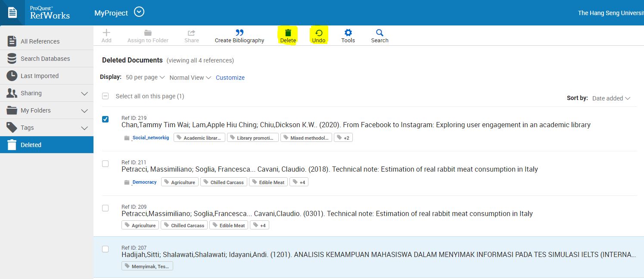Click the highlighted Delete trash icon
The height and width of the screenshot is (279, 644).
[287, 32]
